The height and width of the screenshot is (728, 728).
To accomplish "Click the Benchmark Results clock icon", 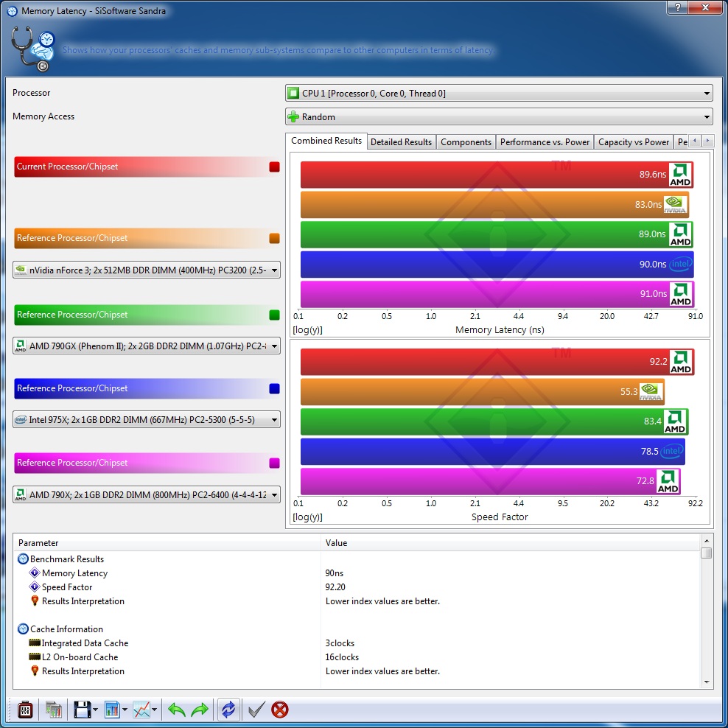I will (x=23, y=559).
